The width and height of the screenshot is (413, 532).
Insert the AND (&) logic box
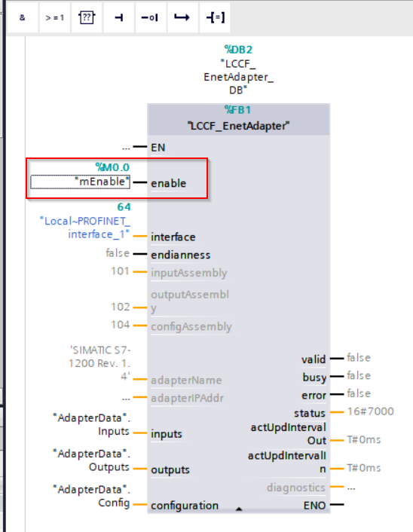[23, 17]
